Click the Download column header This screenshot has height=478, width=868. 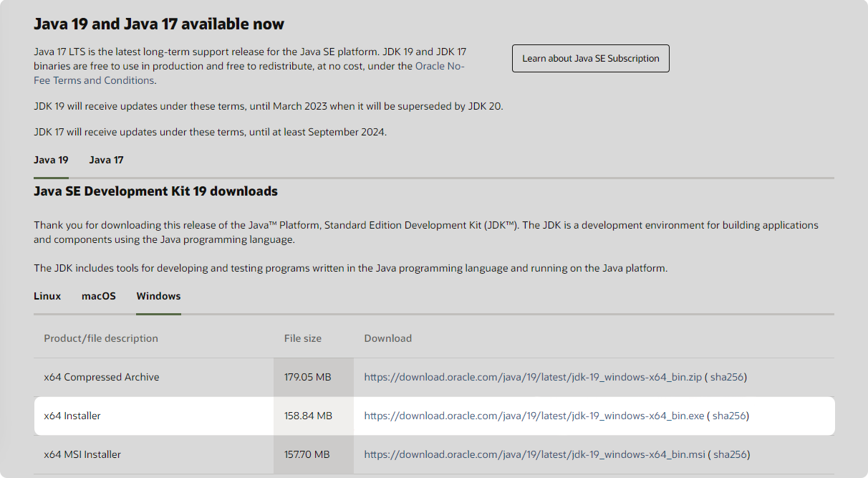[388, 338]
